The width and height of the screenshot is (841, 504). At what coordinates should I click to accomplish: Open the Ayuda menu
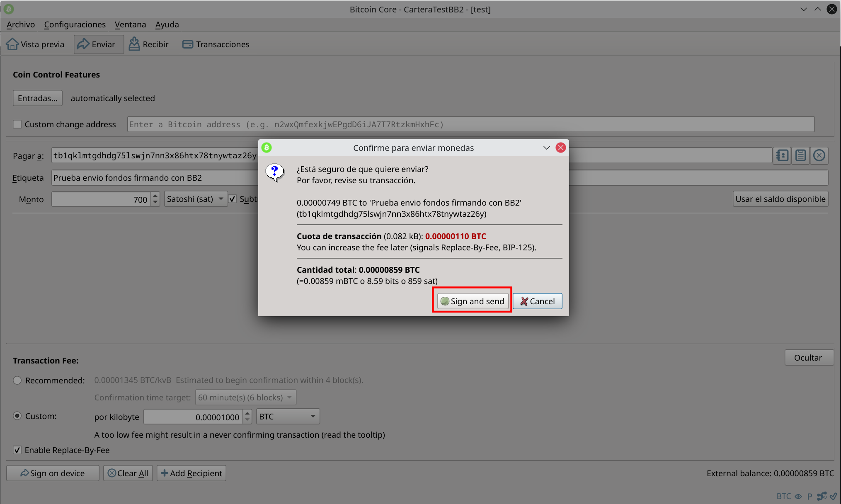point(167,24)
